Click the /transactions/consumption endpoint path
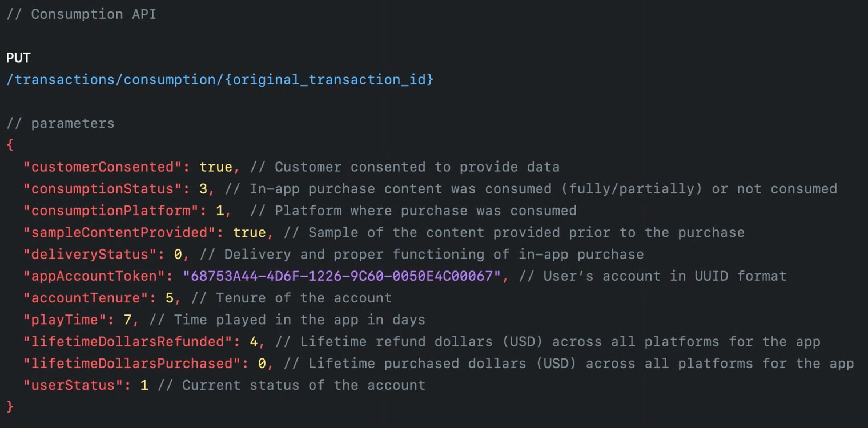 tap(220, 79)
